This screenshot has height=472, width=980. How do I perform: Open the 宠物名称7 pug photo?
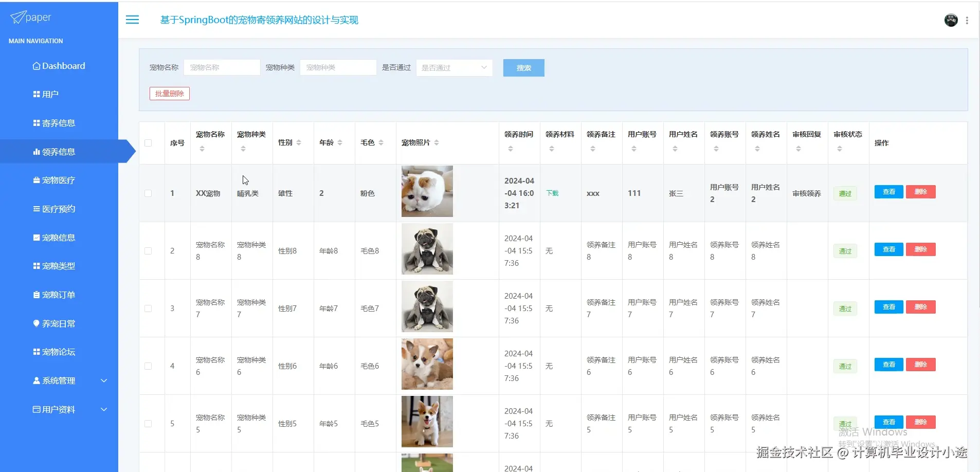pos(427,306)
